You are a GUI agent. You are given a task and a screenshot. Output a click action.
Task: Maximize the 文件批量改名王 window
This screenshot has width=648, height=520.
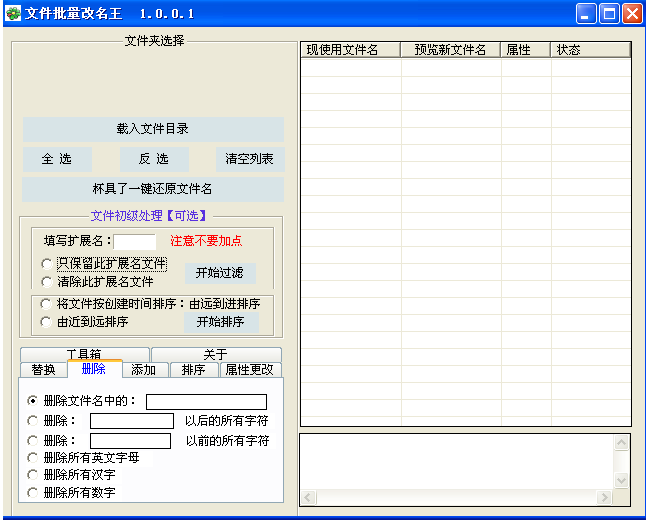(x=609, y=14)
